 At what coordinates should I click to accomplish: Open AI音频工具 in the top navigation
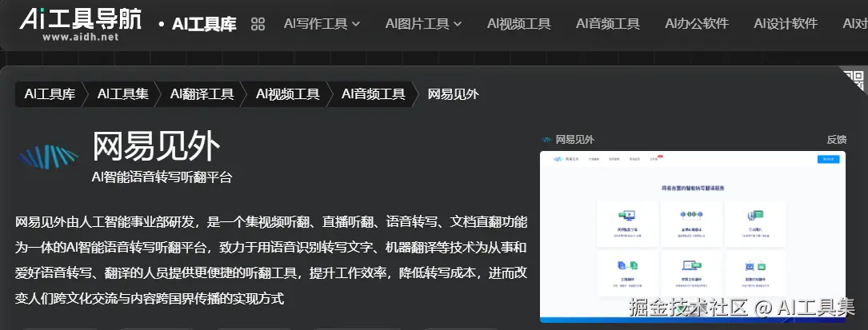coord(608,24)
